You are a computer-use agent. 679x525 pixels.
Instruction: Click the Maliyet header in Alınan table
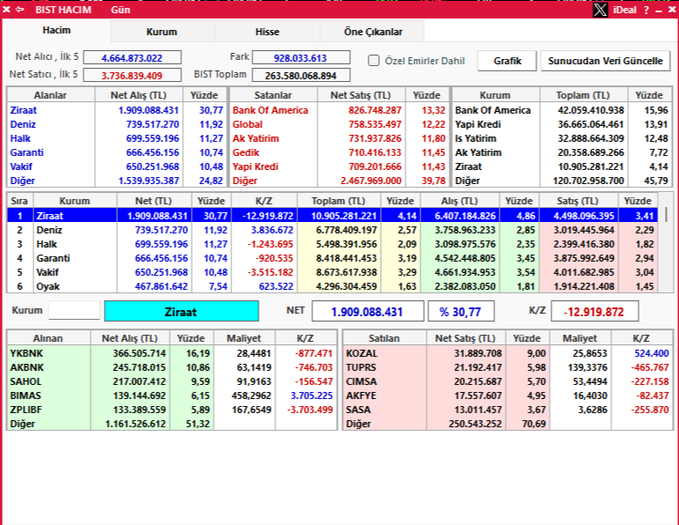(244, 338)
